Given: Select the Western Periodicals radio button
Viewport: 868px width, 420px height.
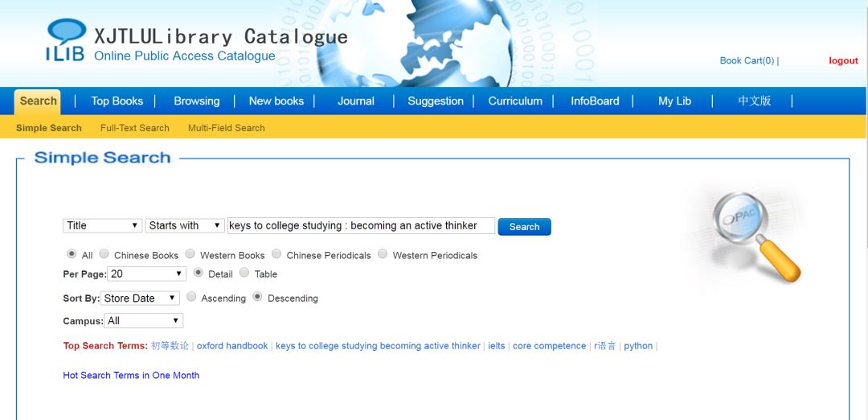Looking at the screenshot, I should 383,253.
